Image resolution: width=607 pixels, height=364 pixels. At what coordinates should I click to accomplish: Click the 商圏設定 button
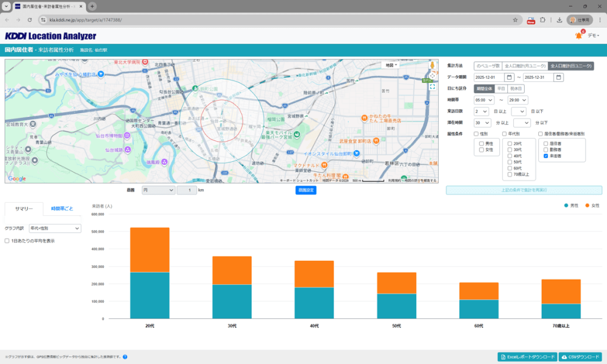click(x=305, y=190)
